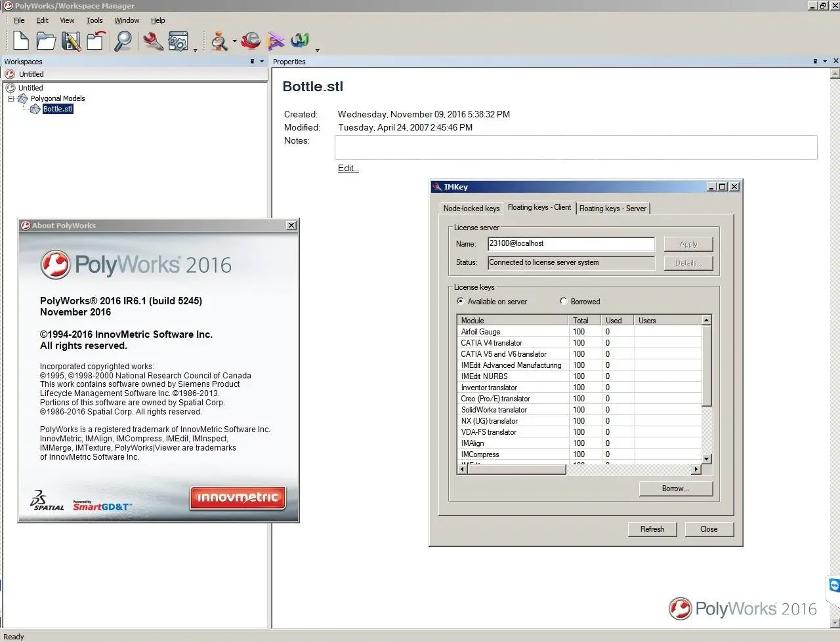
Task: Switch to Node-locked keys tab
Action: click(471, 209)
